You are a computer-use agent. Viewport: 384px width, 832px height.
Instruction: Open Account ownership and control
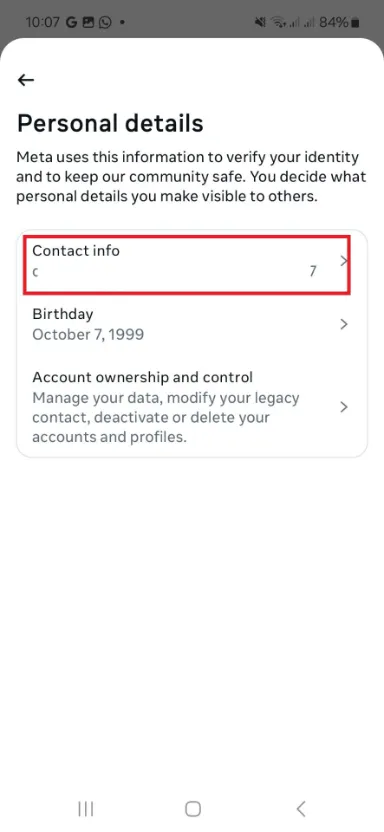pos(191,407)
